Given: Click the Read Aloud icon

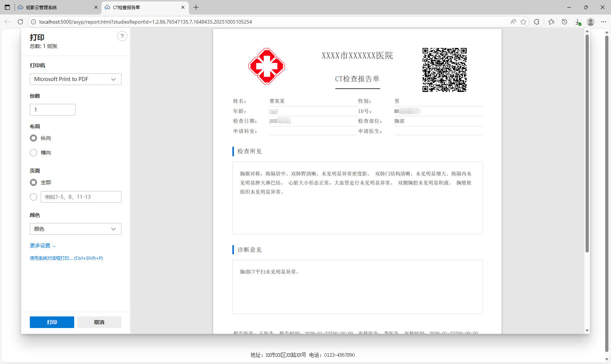Looking at the screenshot, I should point(513,22).
